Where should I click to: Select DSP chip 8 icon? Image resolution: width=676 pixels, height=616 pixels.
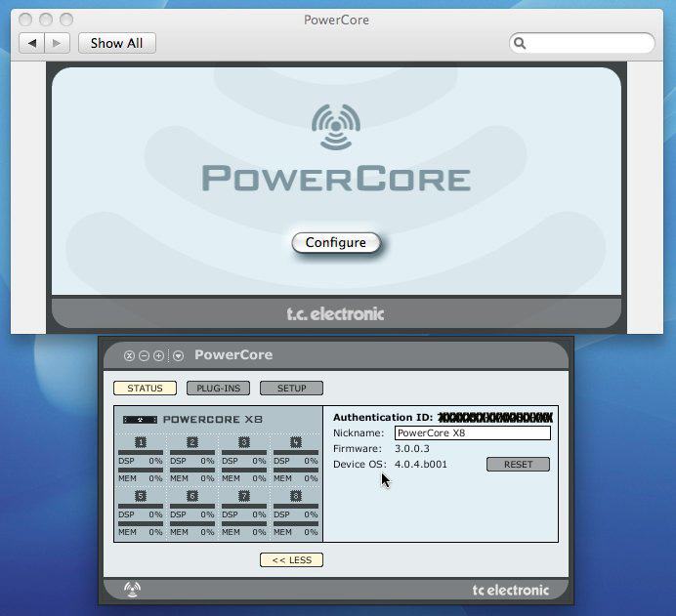click(296, 496)
